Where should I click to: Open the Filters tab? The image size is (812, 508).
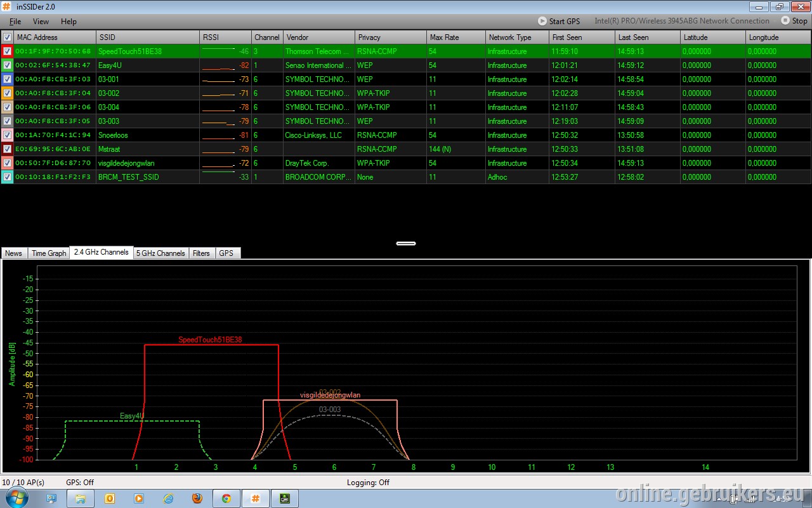(201, 253)
